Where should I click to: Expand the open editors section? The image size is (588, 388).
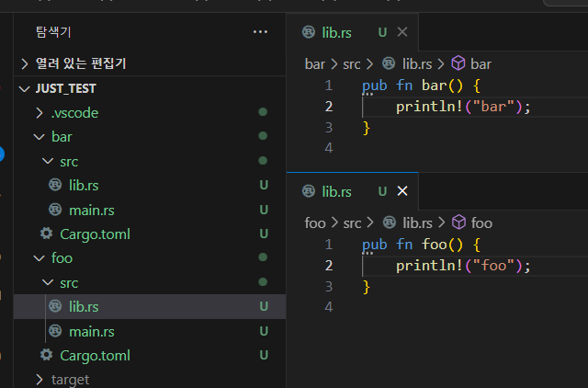click(80, 63)
